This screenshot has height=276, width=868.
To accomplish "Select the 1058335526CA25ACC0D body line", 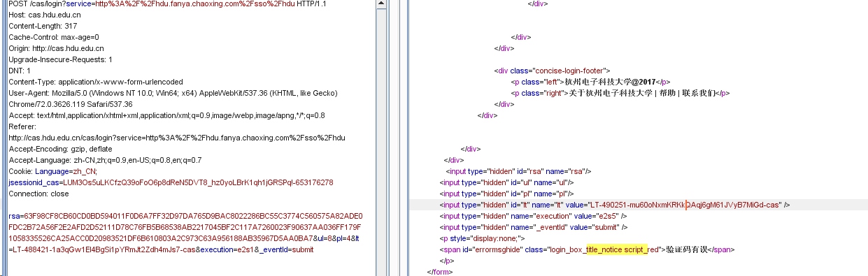I will [185, 238].
